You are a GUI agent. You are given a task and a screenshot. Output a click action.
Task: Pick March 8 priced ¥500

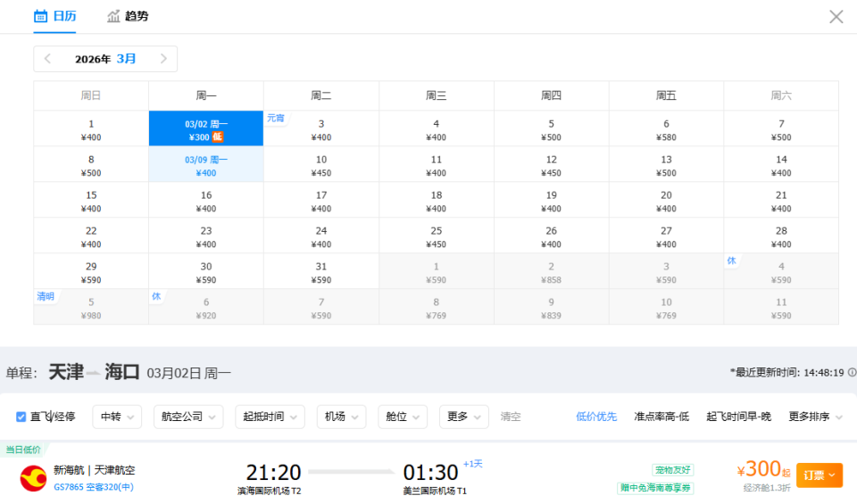pos(91,164)
